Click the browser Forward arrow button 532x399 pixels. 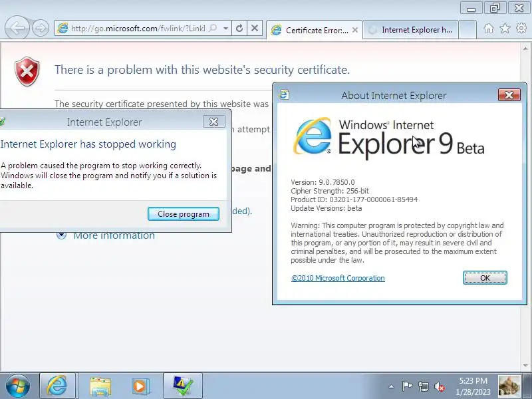click(41, 28)
